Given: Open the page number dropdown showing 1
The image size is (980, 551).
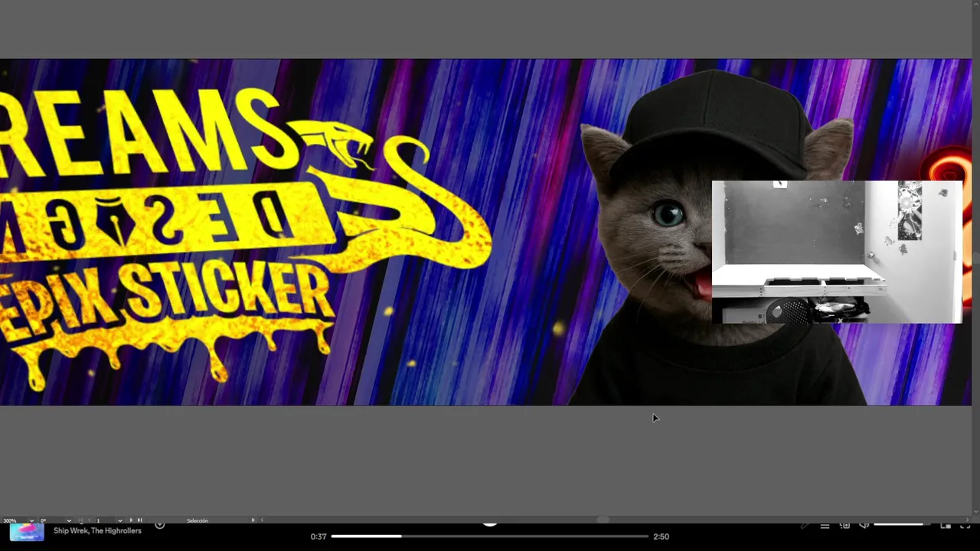Looking at the screenshot, I should 120,520.
